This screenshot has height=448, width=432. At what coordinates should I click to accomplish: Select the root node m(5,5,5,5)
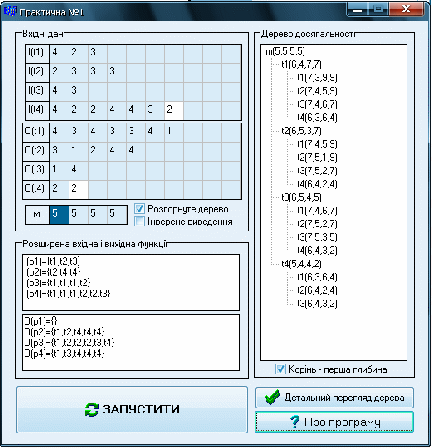[285, 51]
